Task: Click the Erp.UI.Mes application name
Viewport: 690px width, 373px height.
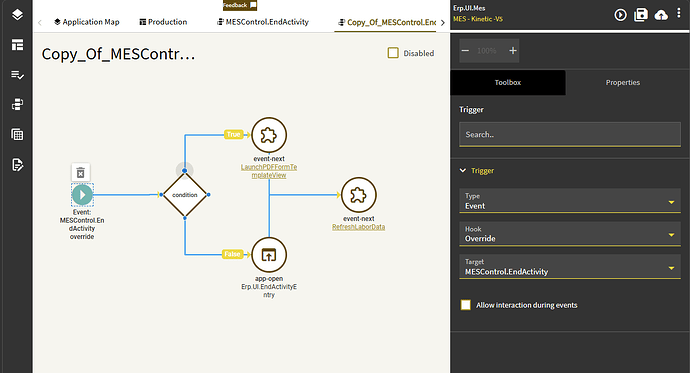Action: [x=469, y=8]
